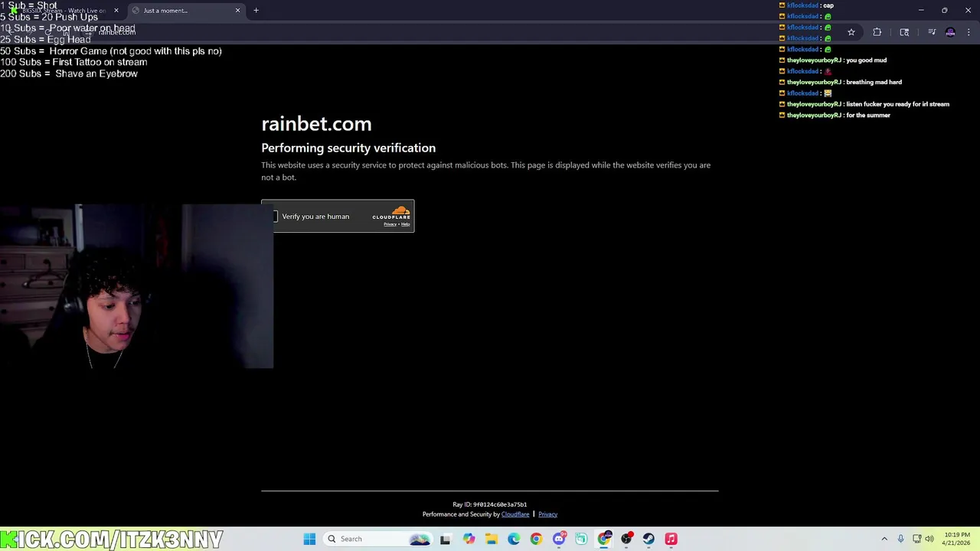Viewport: 980px width, 551px height.
Task: Click the rainbet.com heading text
Action: tap(316, 124)
